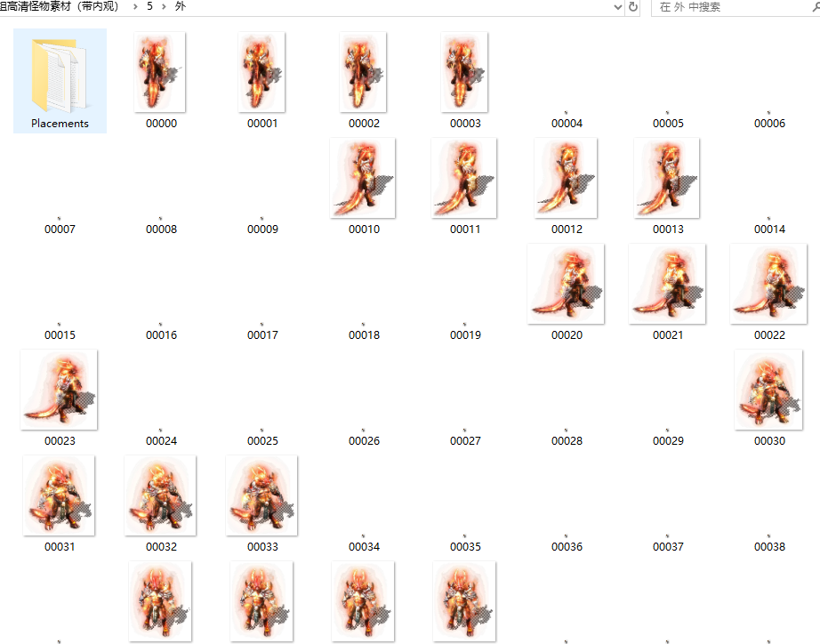
Task: Select file name 00024
Action: coord(161,440)
